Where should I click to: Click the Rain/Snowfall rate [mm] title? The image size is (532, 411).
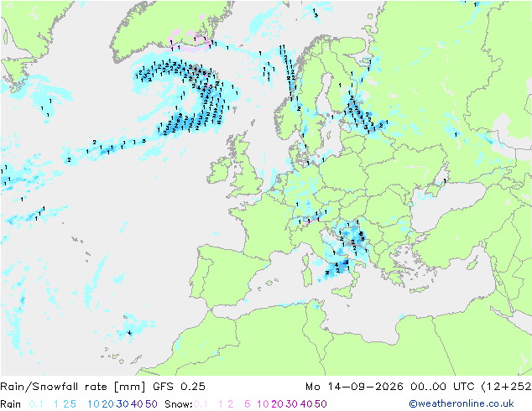(x=73, y=387)
